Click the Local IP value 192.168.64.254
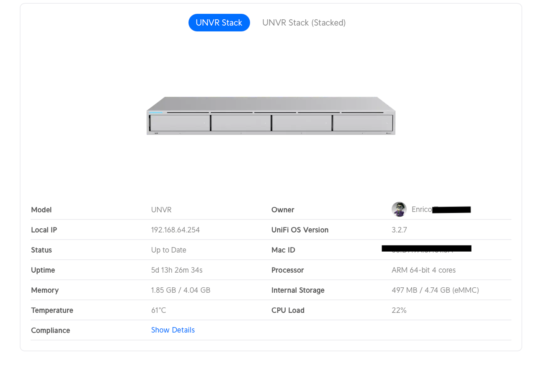542x392 pixels. point(175,230)
